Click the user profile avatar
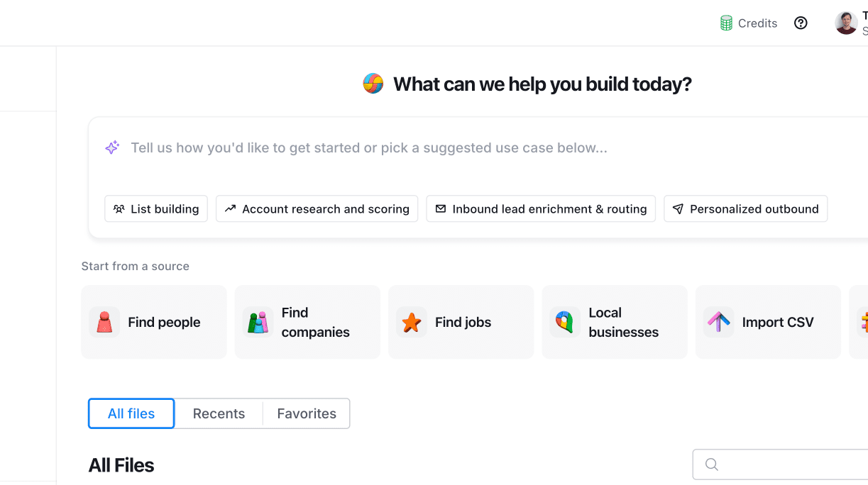 point(846,23)
